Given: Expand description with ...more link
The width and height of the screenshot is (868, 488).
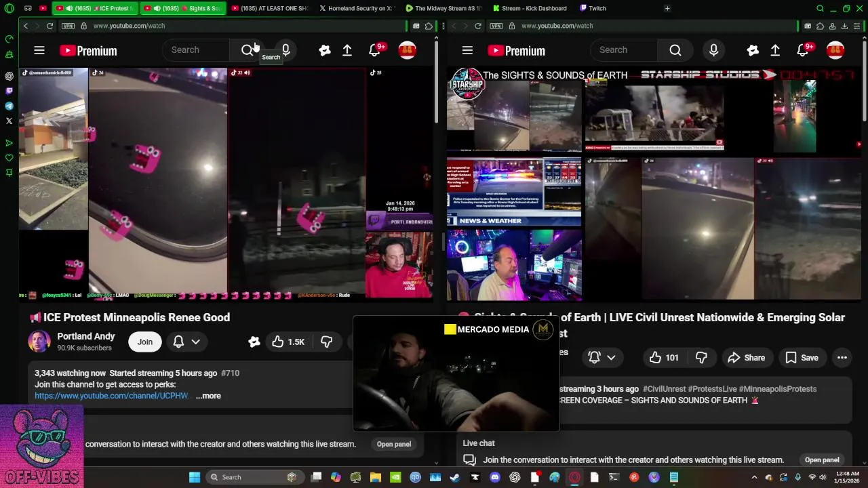Looking at the screenshot, I should [208, 396].
